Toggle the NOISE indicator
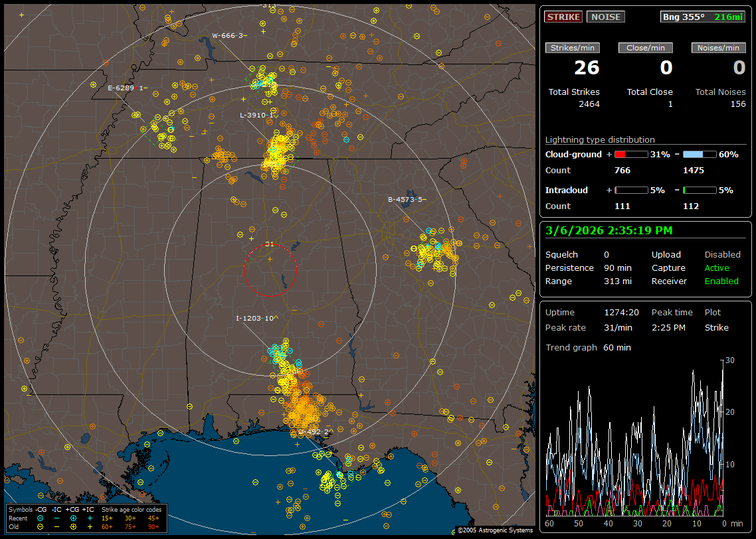 tap(606, 17)
